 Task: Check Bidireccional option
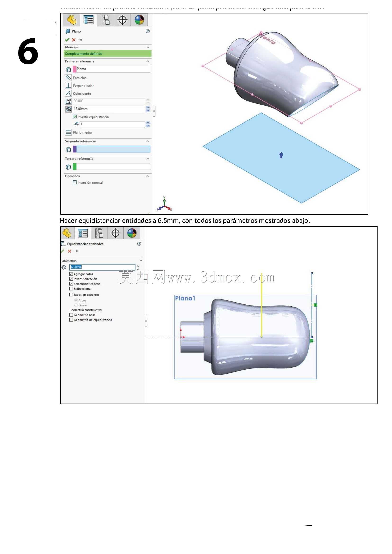pyautogui.click(x=71, y=289)
